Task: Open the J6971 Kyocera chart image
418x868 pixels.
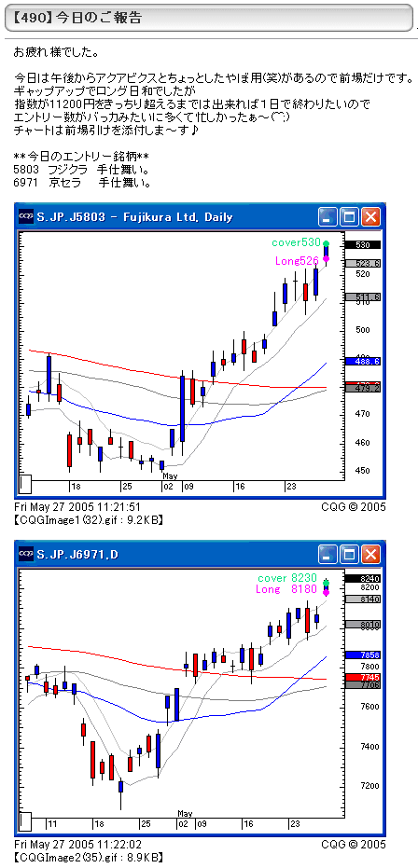Action: 200,689
